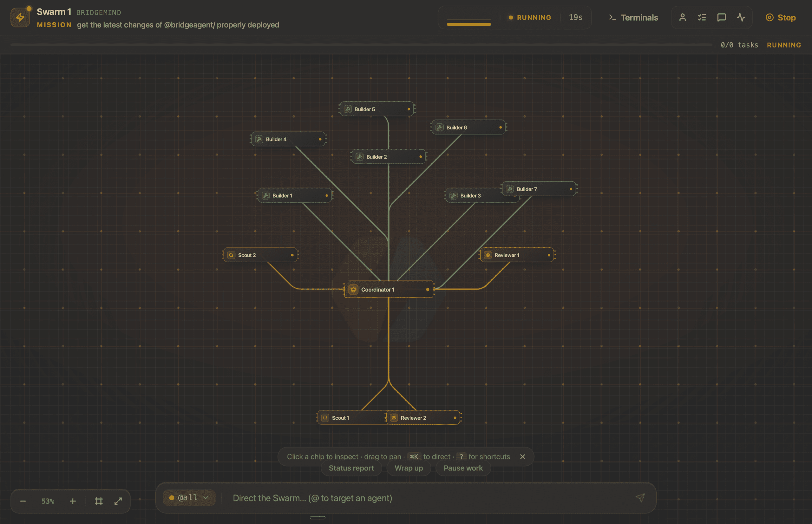This screenshot has height=524, width=812.
Task: Click the Scout 2 magnifier icon
Action: [x=231, y=255]
